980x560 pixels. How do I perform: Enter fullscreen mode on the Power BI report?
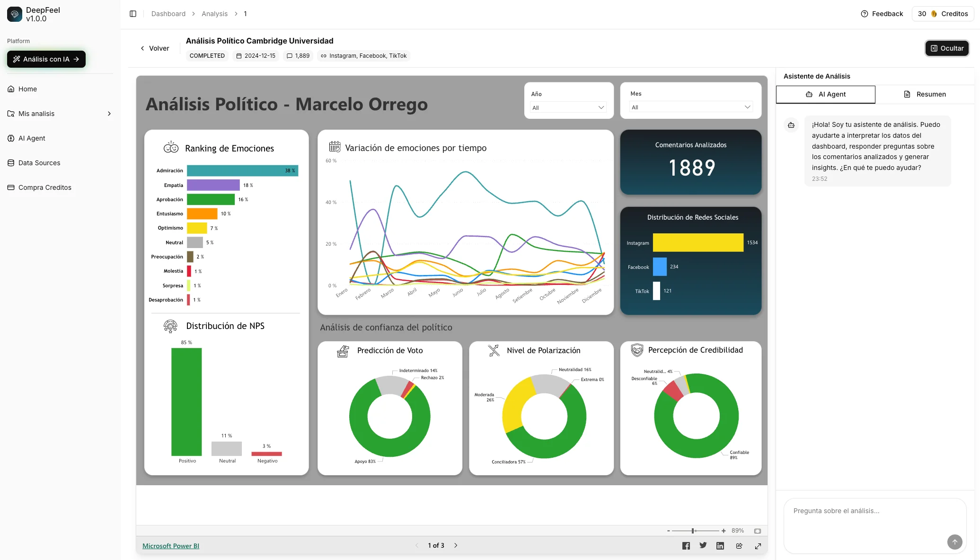pyautogui.click(x=758, y=545)
